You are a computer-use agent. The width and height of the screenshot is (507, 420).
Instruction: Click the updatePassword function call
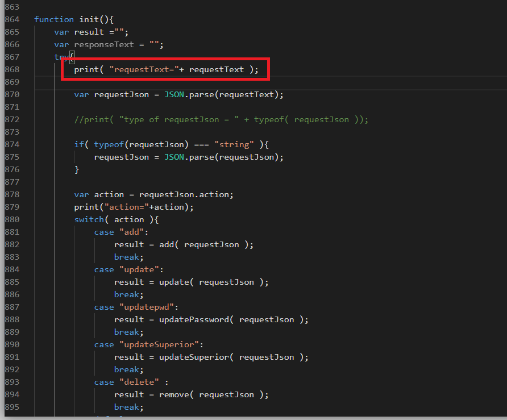196,319
